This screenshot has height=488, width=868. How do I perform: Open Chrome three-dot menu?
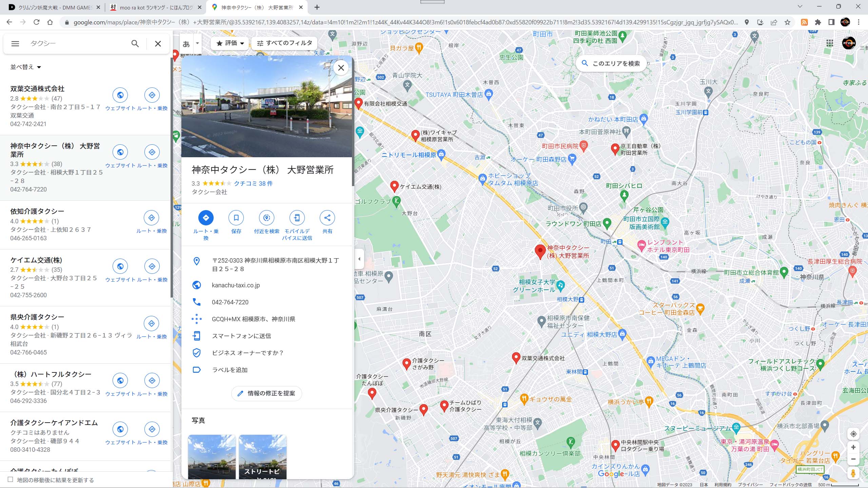tap(859, 22)
